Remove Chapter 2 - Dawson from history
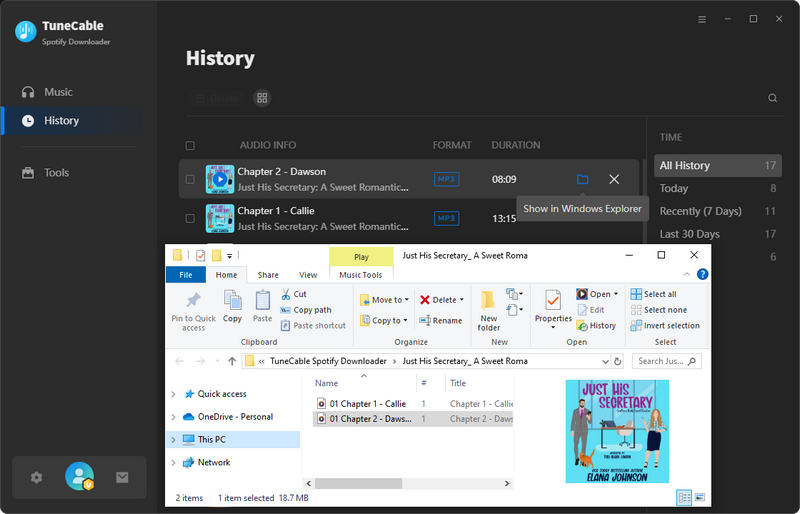Image resolution: width=800 pixels, height=514 pixels. (614, 179)
